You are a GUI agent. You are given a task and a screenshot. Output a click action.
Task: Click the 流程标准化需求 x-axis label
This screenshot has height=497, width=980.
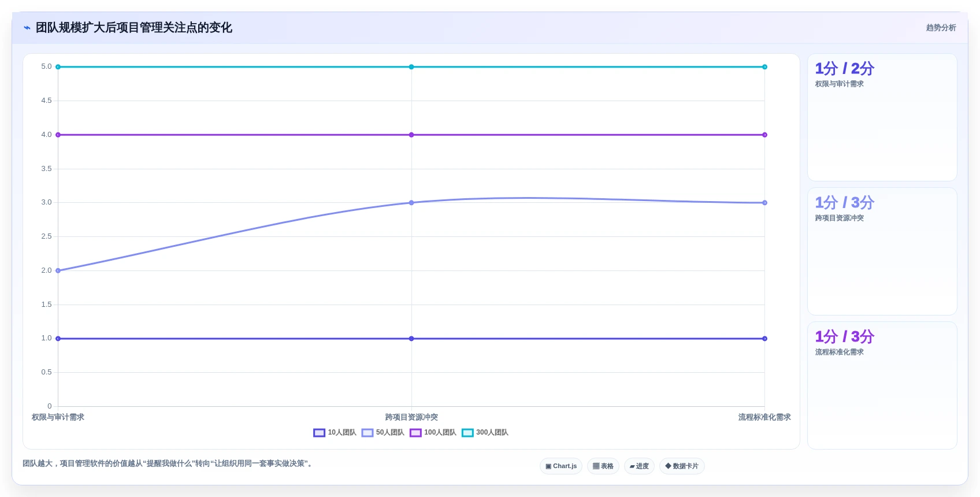point(764,417)
